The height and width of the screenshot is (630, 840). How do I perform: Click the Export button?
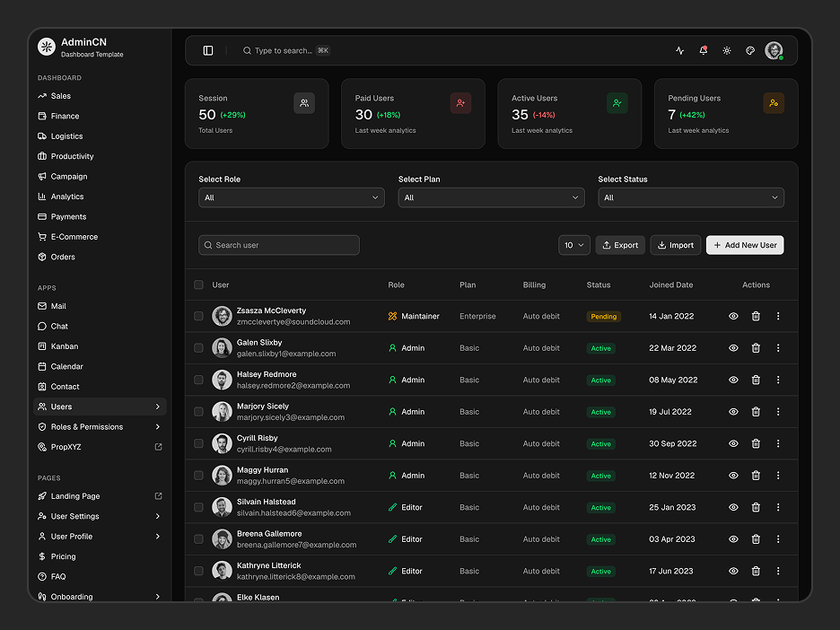tap(620, 245)
